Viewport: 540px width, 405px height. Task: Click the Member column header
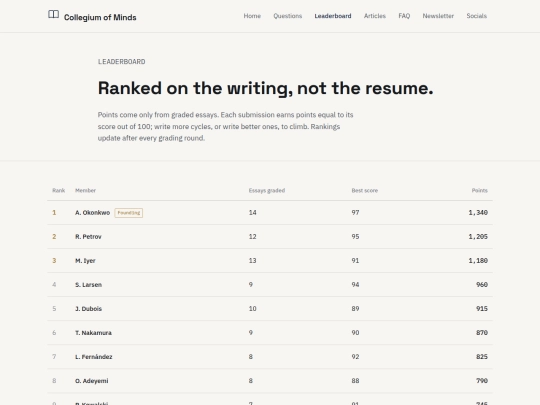coord(85,190)
